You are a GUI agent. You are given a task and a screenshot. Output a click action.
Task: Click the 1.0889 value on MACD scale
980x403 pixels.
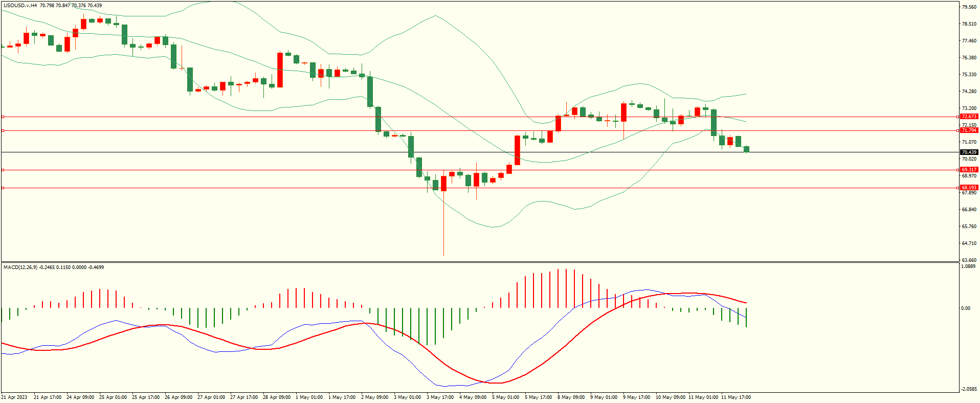click(x=968, y=266)
